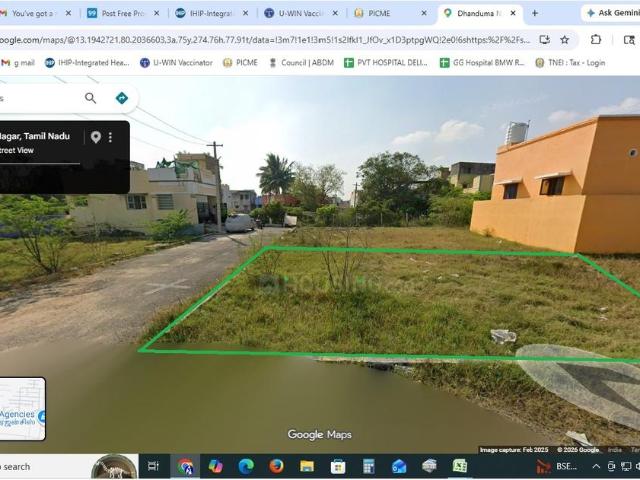The width and height of the screenshot is (640, 480).
Task: Click the search magnifier icon in Maps
Action: click(90, 98)
